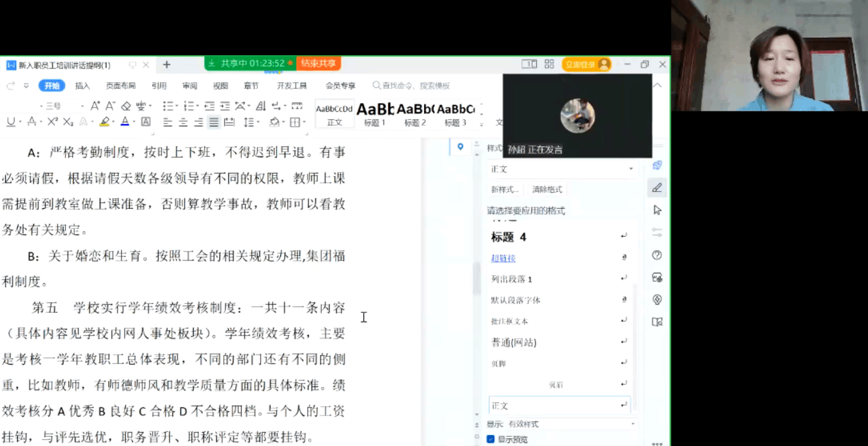This screenshot has height=446, width=868.
Task: Open line spacing options
Action: [248, 122]
